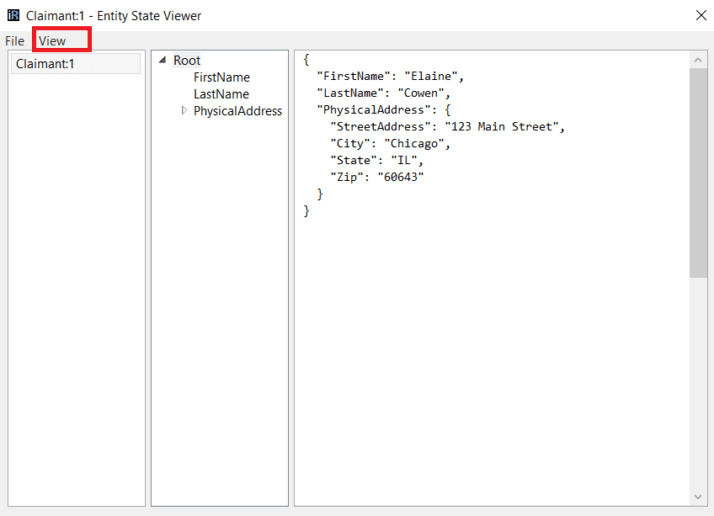Click the Entity State Viewer app icon

[13, 15]
